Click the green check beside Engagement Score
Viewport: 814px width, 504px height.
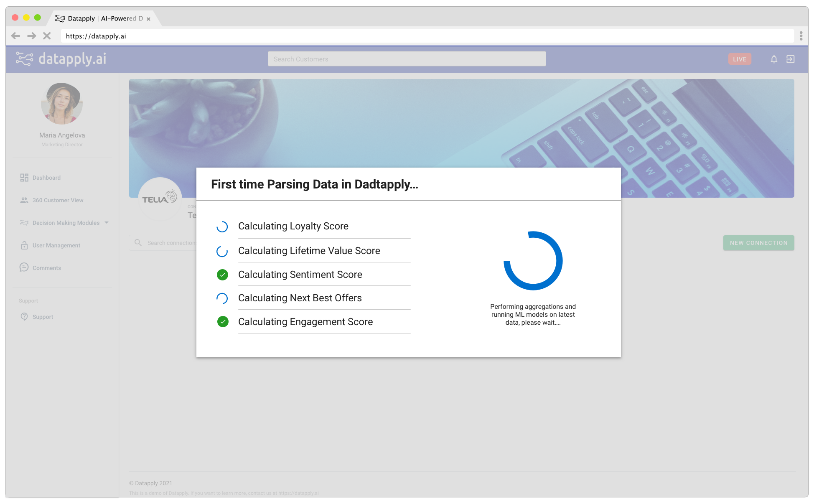(x=223, y=322)
